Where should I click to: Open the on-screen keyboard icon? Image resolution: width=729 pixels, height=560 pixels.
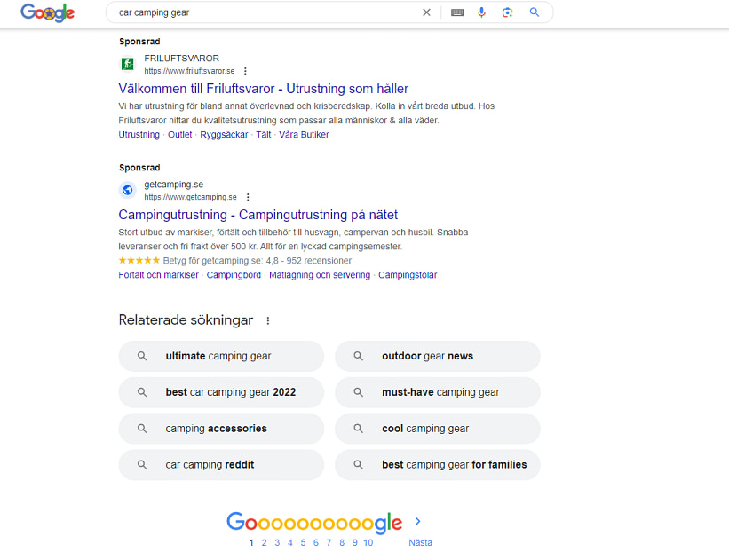coord(457,12)
